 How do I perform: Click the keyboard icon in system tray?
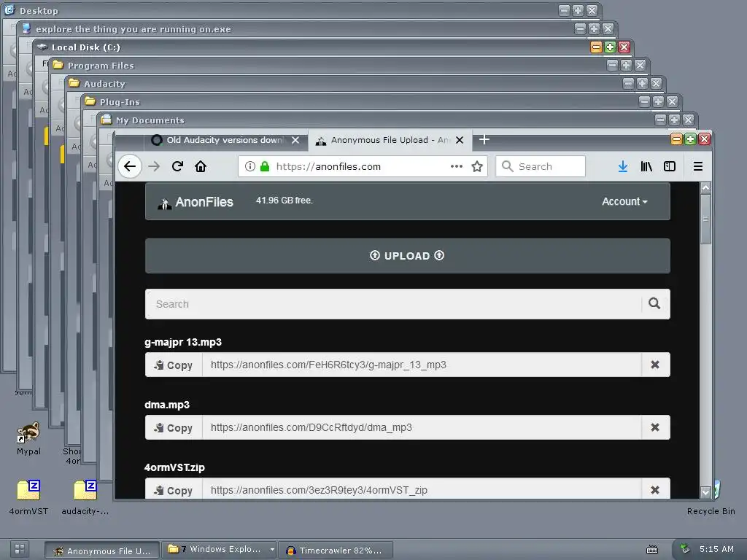[651, 550]
